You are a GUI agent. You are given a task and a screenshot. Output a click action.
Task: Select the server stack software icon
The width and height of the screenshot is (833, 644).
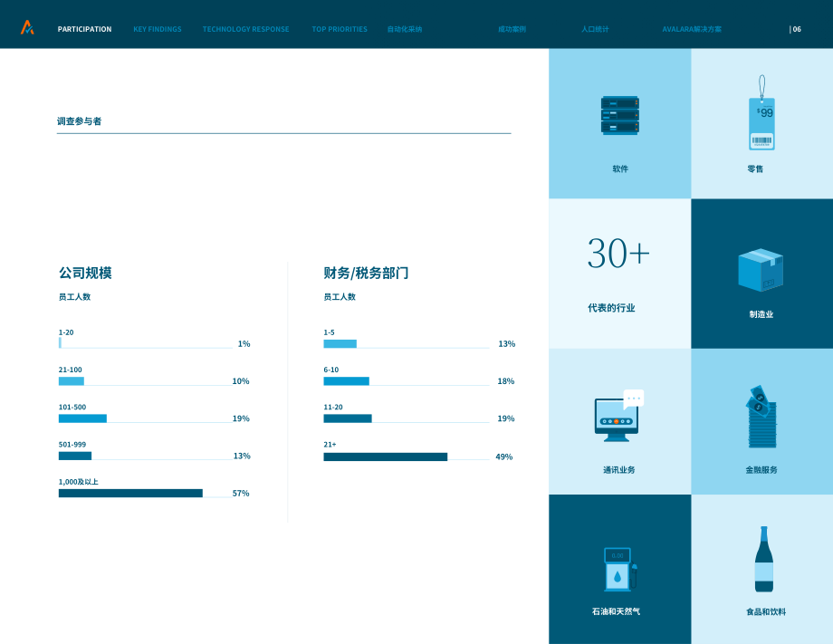pyautogui.click(x=619, y=115)
